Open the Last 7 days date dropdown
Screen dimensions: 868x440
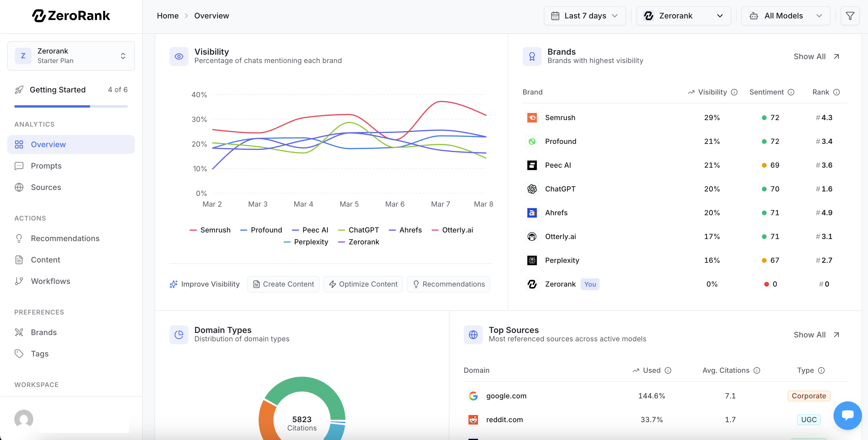585,16
